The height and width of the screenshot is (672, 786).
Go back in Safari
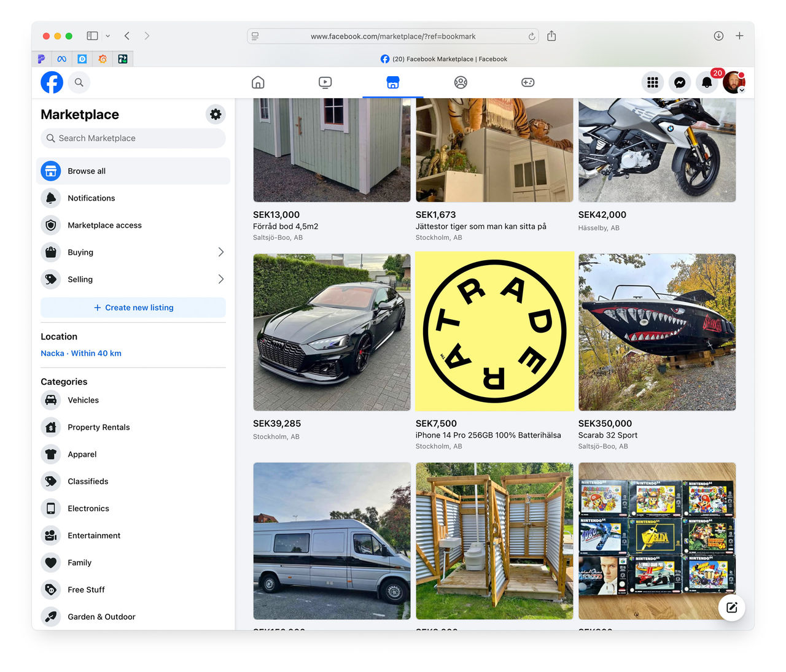point(127,36)
